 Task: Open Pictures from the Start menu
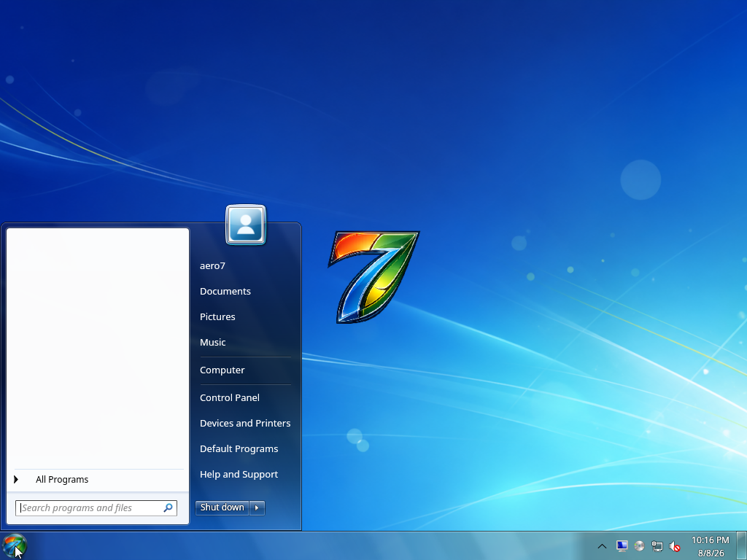click(x=217, y=316)
